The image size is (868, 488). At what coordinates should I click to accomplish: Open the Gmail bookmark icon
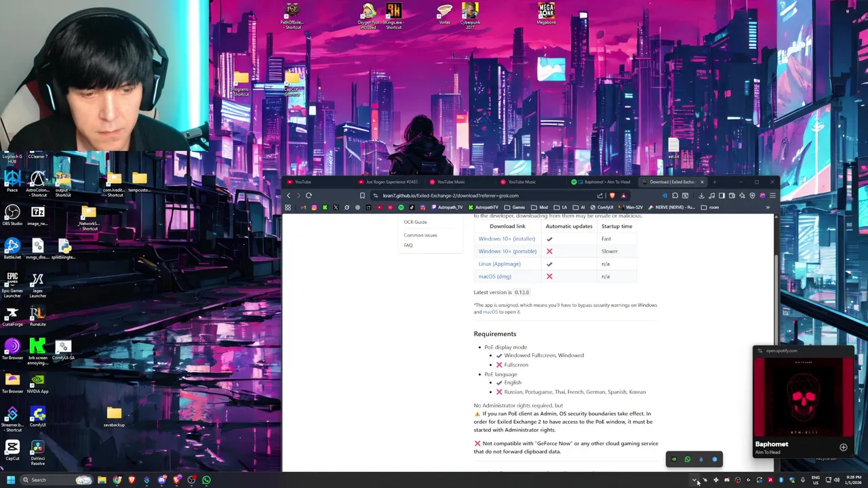(303, 207)
